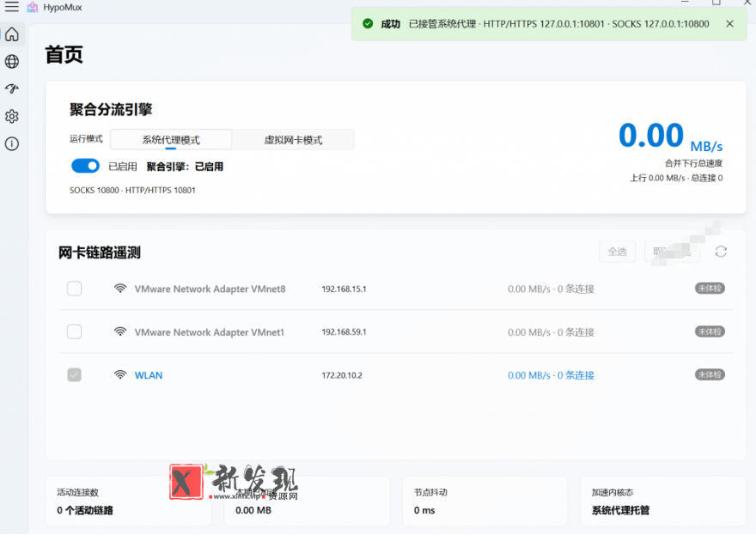Click IP address 192.168.15.1
756x541 pixels.
click(x=344, y=289)
